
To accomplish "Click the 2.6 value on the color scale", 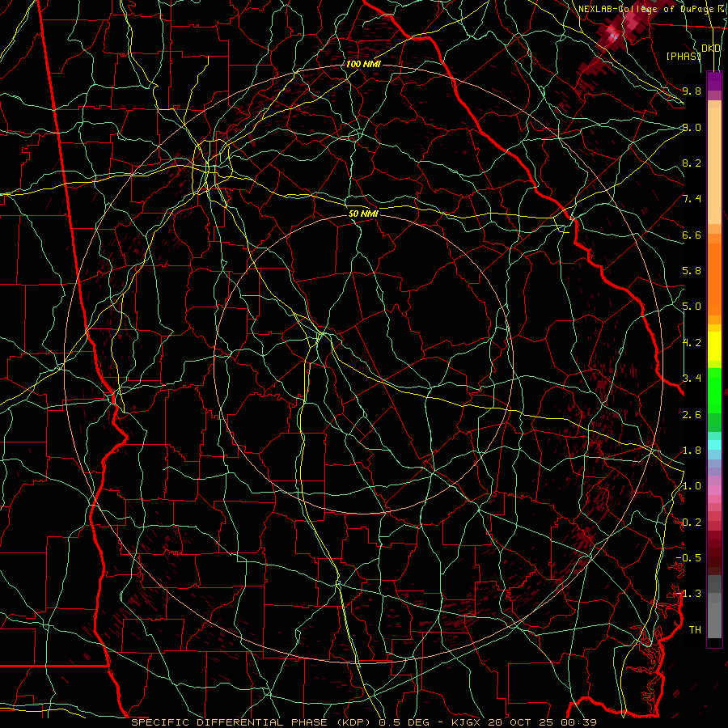I will click(692, 414).
